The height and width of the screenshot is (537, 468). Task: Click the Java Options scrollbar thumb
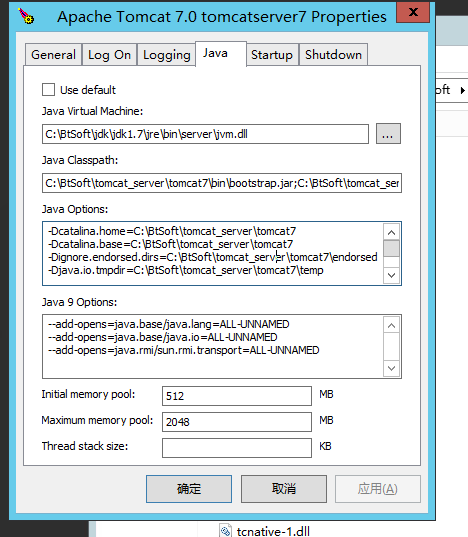(391, 248)
